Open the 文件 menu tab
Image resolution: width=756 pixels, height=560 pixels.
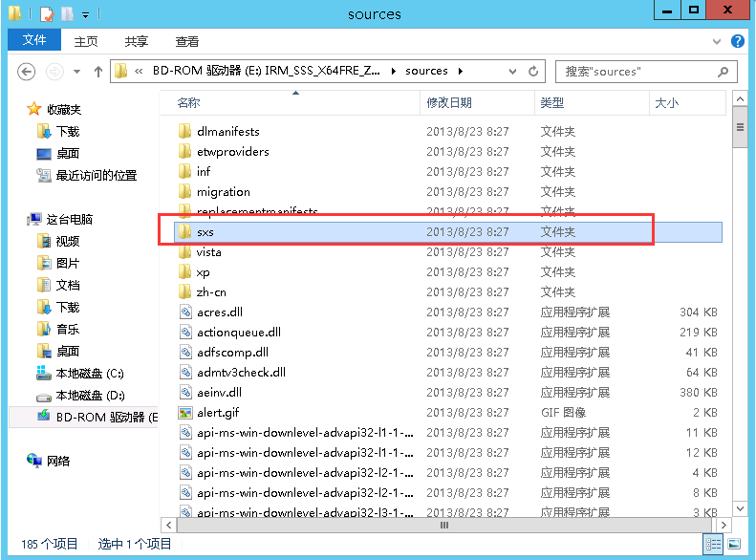click(34, 40)
